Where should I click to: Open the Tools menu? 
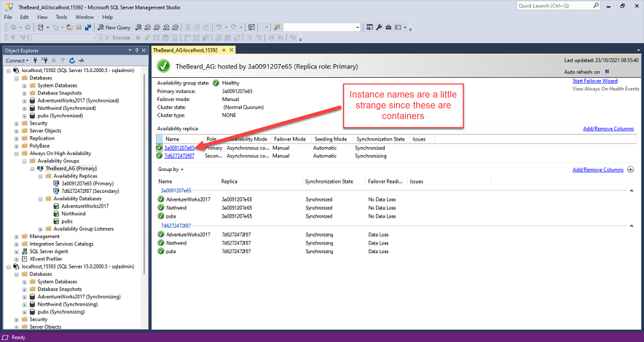[x=61, y=17]
